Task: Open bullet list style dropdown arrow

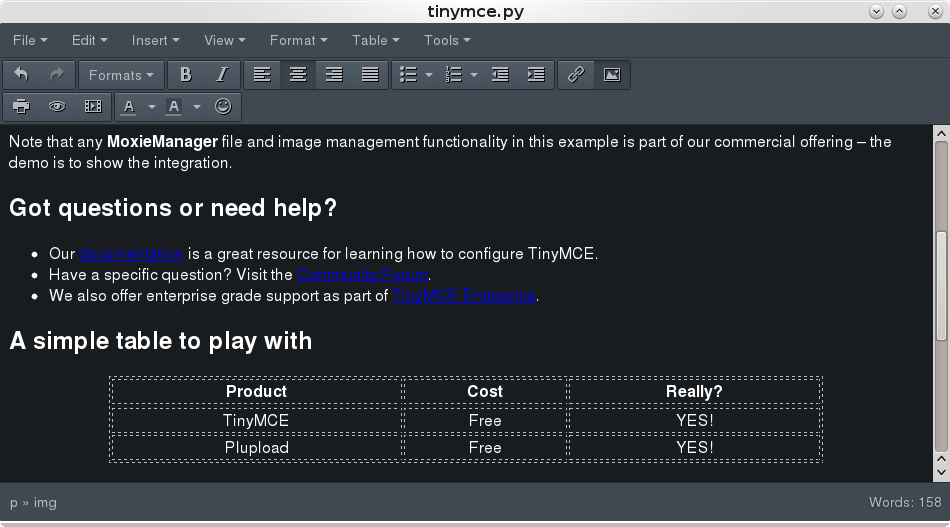Action: 429,75
